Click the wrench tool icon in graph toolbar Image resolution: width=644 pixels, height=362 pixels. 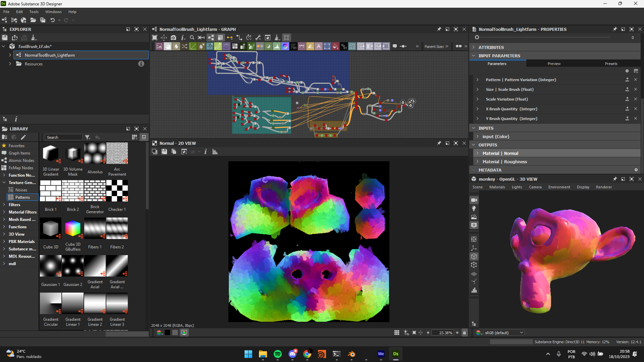click(258, 38)
